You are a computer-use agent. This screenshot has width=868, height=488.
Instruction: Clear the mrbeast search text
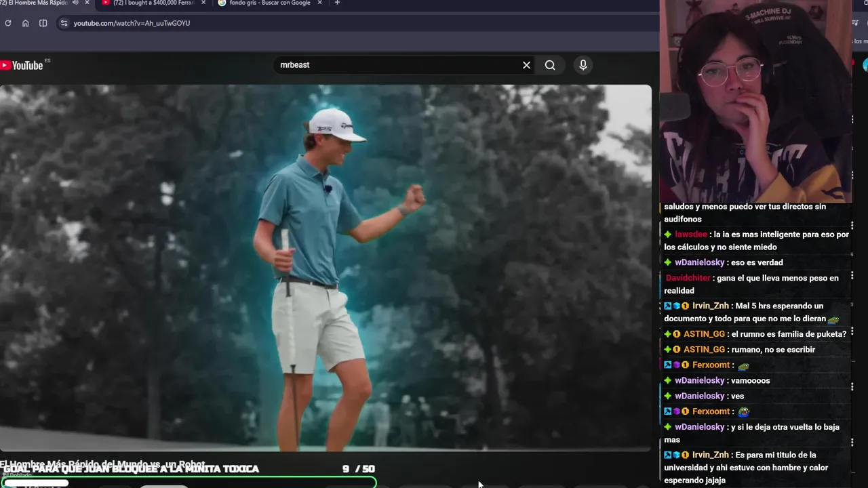click(x=526, y=65)
